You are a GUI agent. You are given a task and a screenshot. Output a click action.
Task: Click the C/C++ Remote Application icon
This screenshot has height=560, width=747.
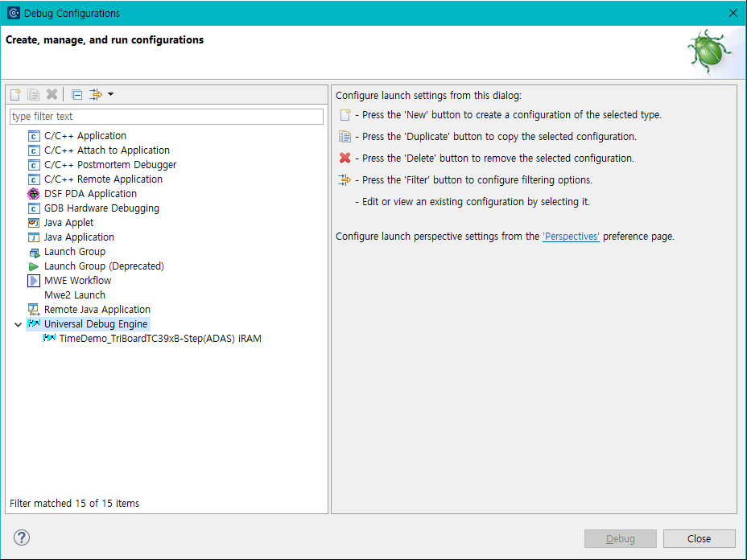tap(33, 179)
